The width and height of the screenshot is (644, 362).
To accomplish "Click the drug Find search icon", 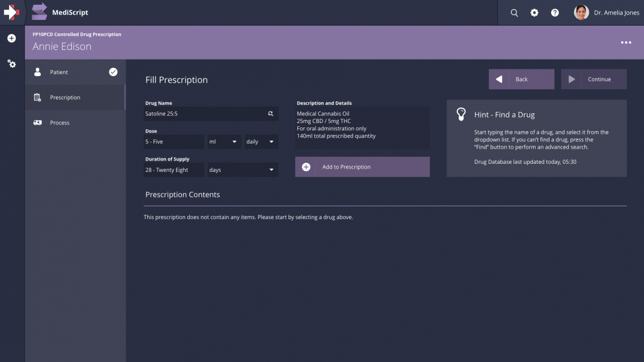I will coord(271,113).
